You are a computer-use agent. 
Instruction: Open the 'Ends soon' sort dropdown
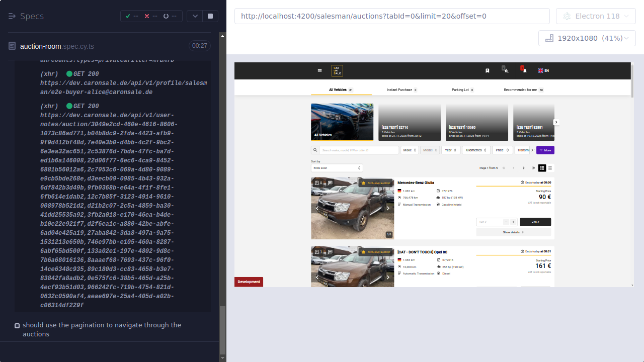(x=337, y=168)
